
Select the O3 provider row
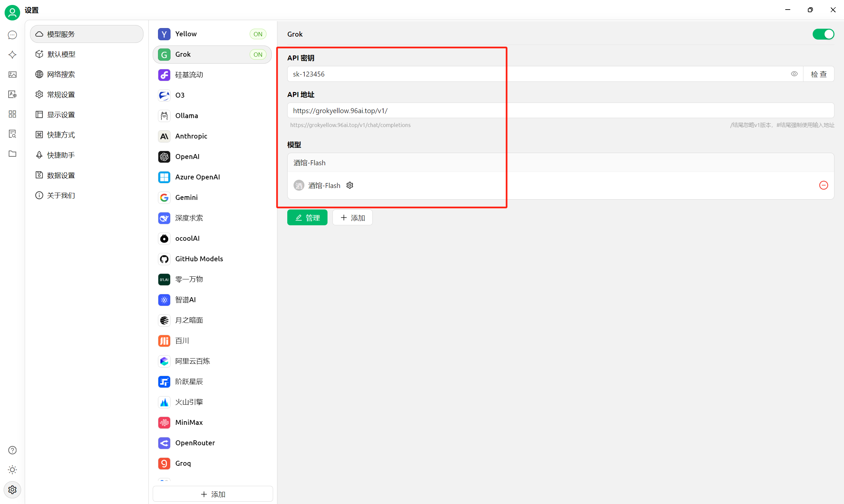tap(212, 95)
